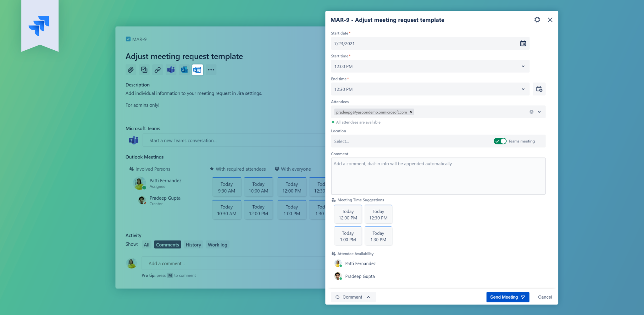
Task: Open the Start time dropdown
Action: (523, 66)
